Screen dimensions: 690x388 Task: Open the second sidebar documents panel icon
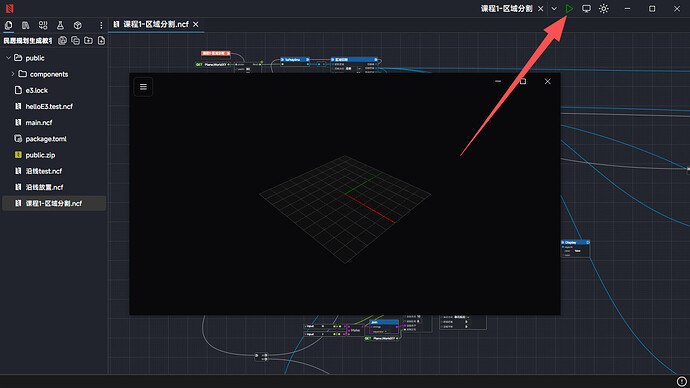pos(26,25)
